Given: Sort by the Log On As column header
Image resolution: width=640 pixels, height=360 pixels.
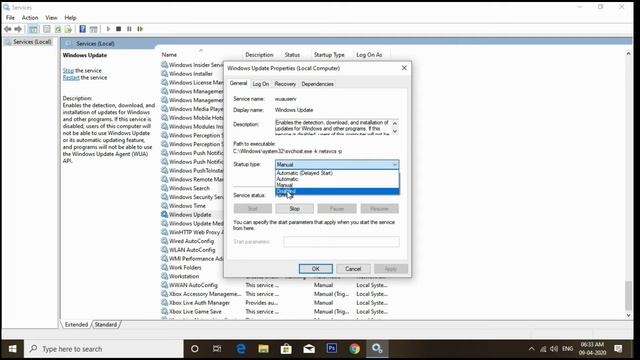Looking at the screenshot, I should click(369, 55).
